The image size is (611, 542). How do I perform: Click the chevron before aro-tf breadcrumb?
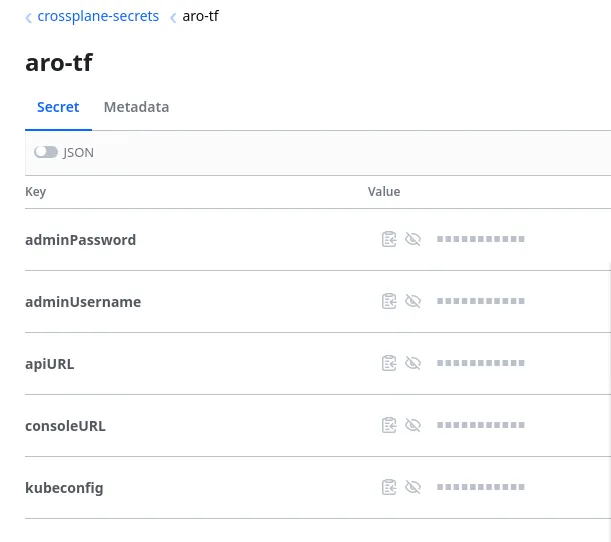pyautogui.click(x=173, y=17)
